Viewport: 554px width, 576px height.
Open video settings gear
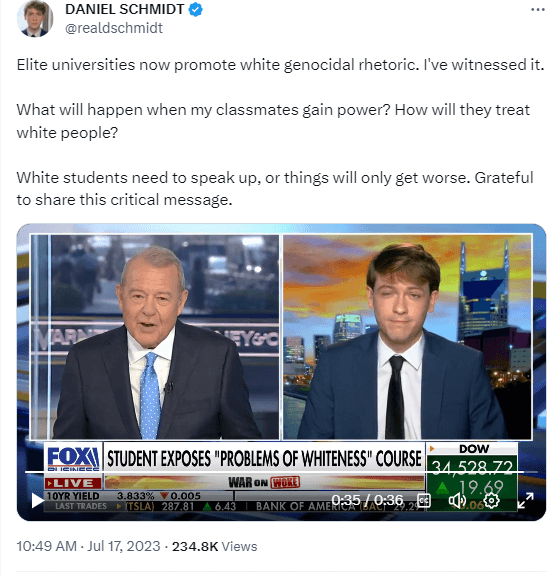(492, 500)
